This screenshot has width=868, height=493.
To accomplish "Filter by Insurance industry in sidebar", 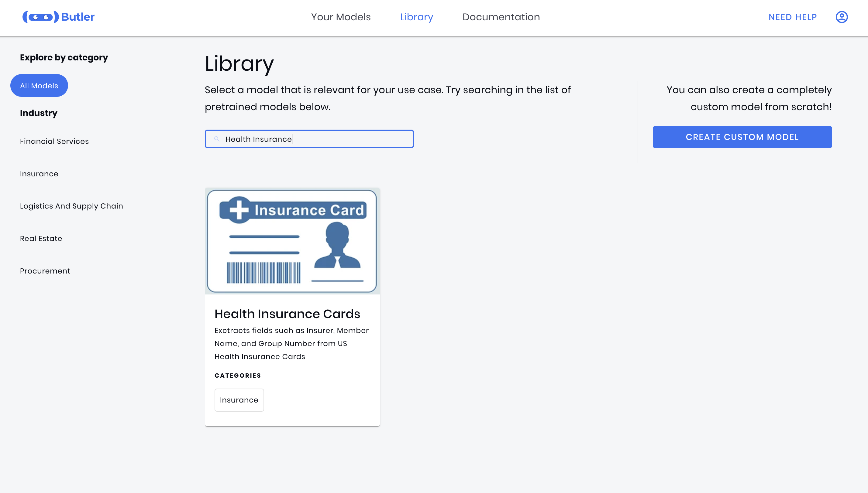I will [39, 174].
